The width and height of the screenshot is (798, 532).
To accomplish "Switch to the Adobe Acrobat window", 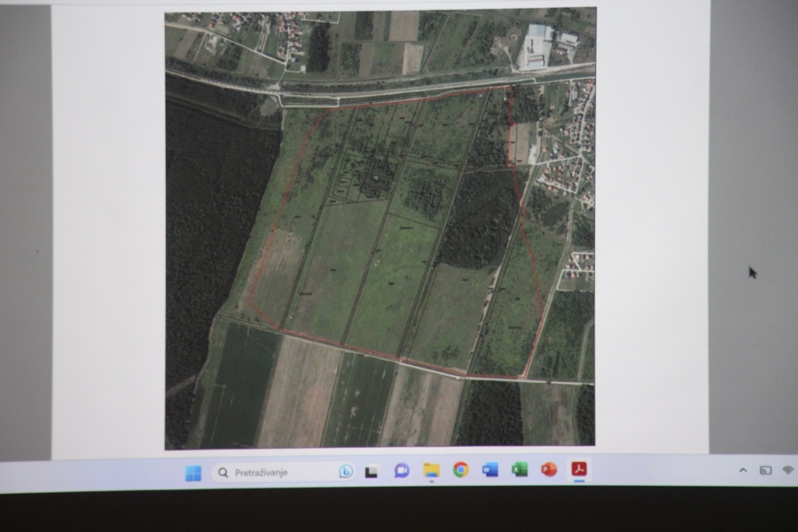I will pos(579,469).
